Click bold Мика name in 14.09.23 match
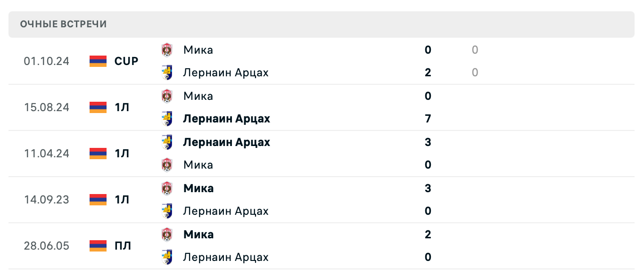This screenshot has width=644, height=276. coord(198,188)
